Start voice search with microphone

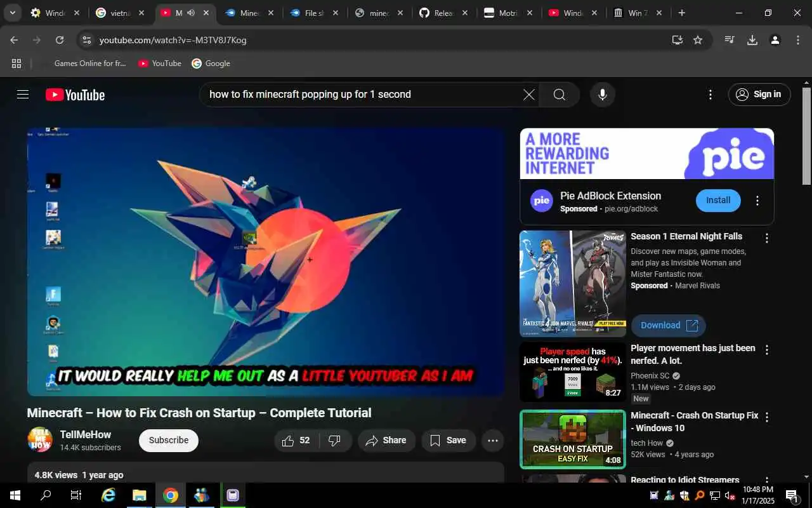tap(602, 95)
